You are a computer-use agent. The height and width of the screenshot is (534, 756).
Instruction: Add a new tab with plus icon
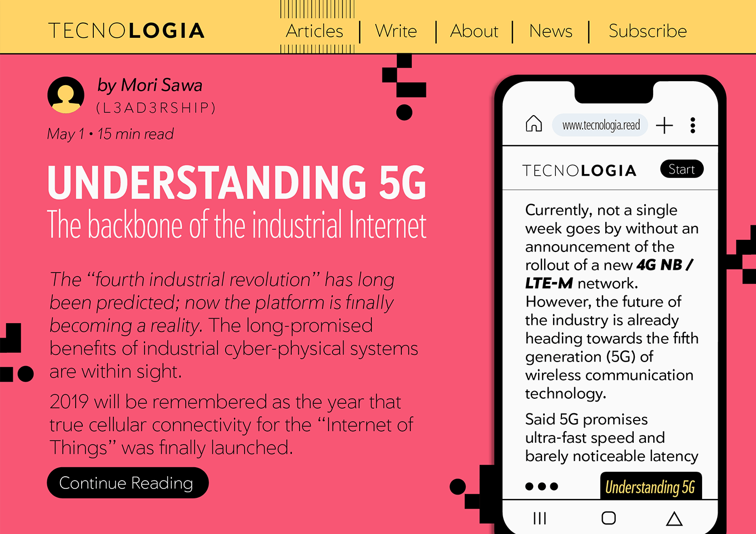[664, 125]
